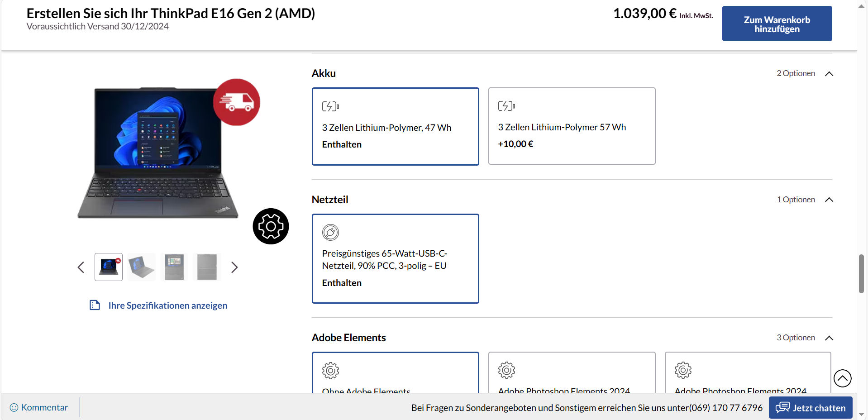This screenshot has height=420, width=868.
Task: Collapse the Akku section chevron
Action: coord(829,74)
